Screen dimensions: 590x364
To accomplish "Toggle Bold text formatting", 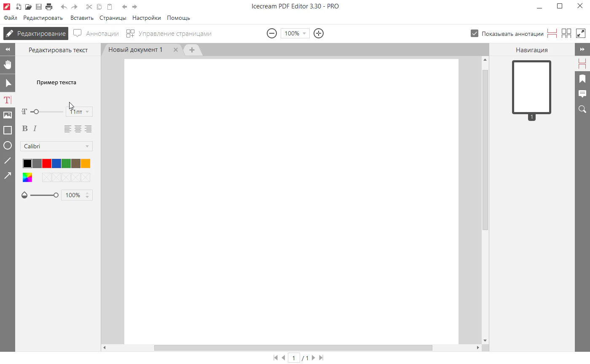I will pos(25,129).
